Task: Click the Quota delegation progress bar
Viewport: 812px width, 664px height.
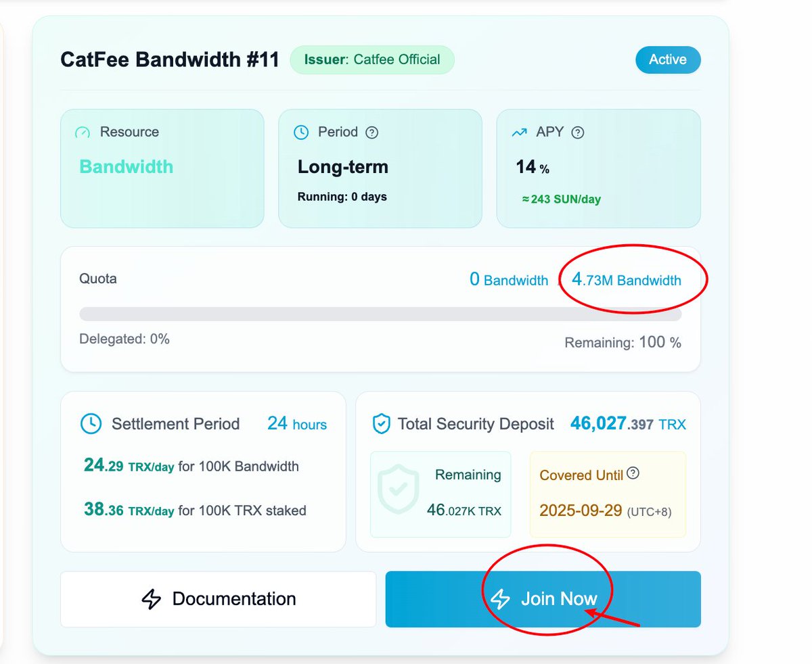Action: (380, 314)
